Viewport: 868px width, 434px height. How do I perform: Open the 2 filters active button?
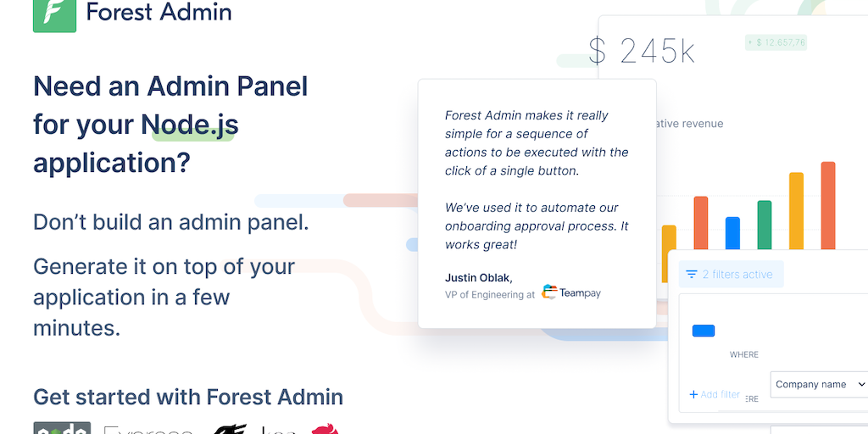731,275
